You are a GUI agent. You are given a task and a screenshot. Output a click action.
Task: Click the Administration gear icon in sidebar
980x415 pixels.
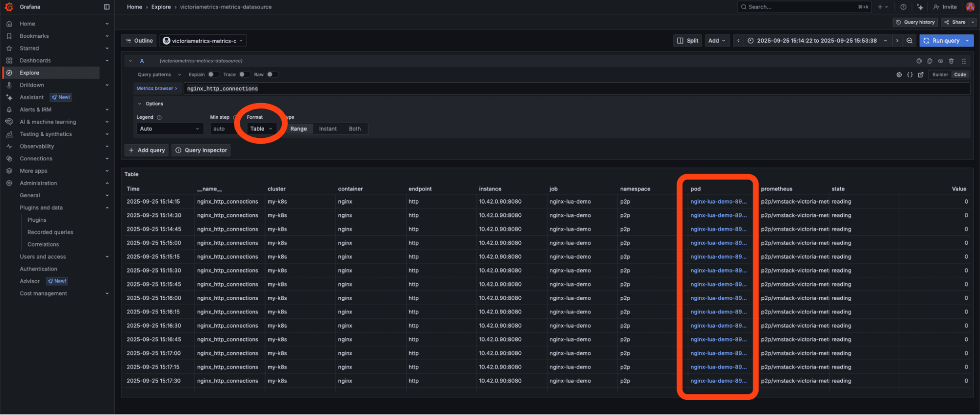coord(9,183)
